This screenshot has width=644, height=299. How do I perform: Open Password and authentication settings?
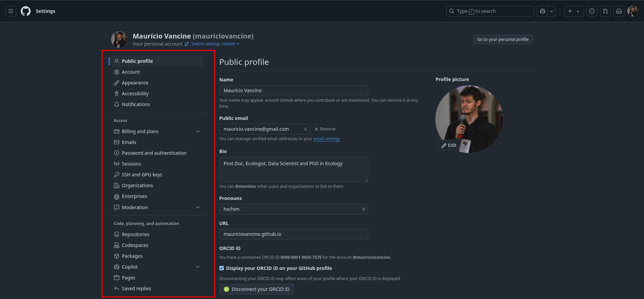154,153
